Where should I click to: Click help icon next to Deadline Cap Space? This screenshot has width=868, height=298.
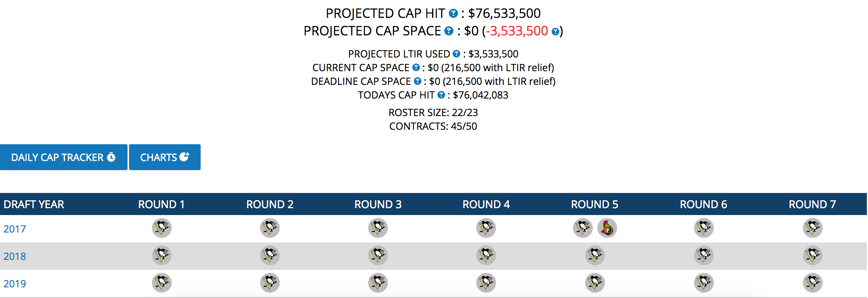418,81
